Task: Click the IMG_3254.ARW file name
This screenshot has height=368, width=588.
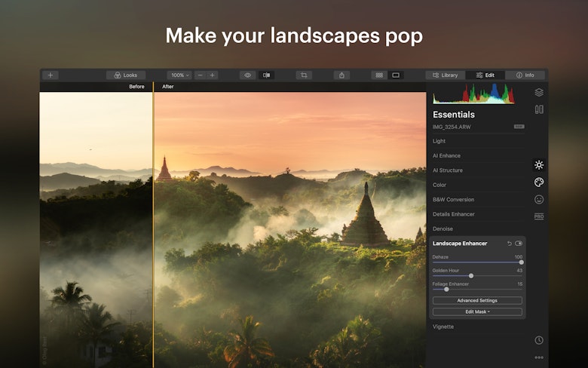Action: [452, 127]
